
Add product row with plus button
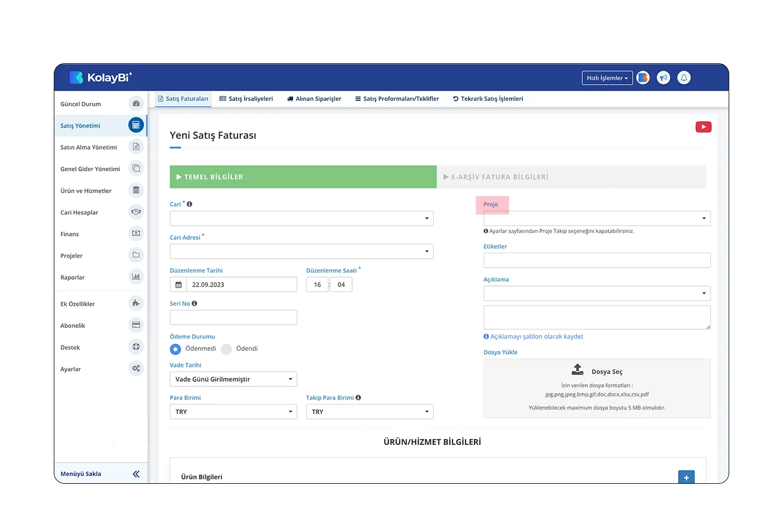(686, 477)
